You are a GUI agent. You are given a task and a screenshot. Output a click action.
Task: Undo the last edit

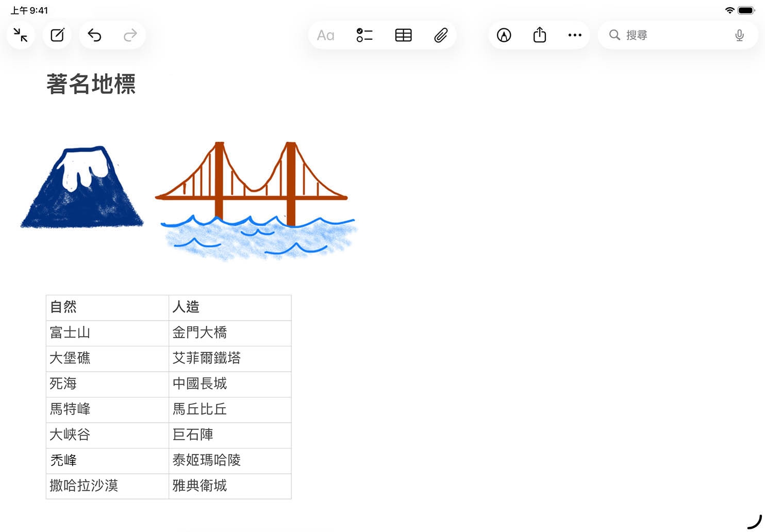[x=94, y=35]
